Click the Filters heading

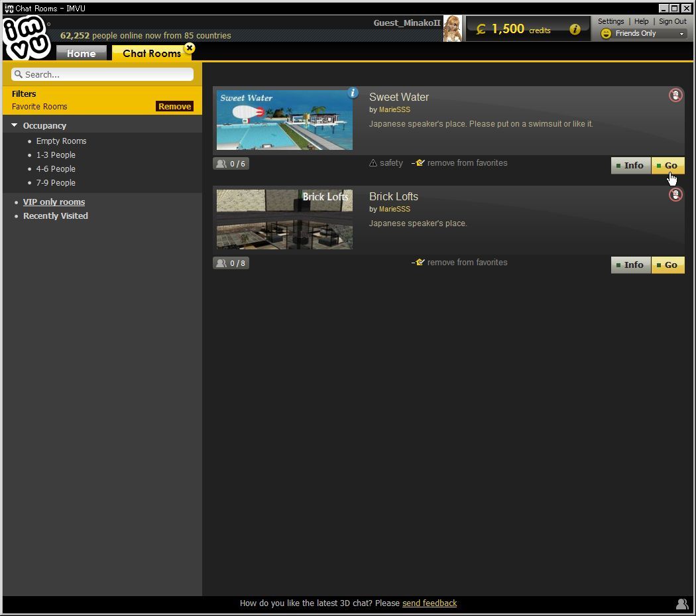[x=24, y=93]
